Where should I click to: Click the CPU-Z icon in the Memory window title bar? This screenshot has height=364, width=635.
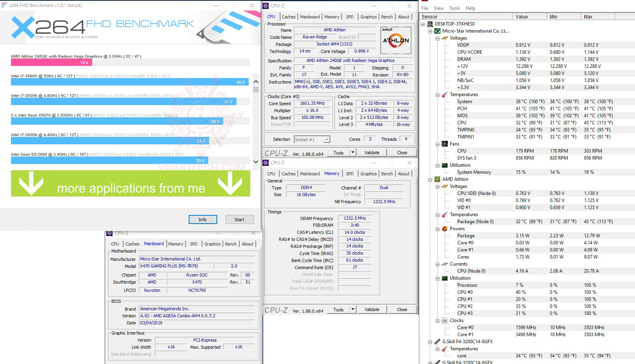tap(266, 163)
